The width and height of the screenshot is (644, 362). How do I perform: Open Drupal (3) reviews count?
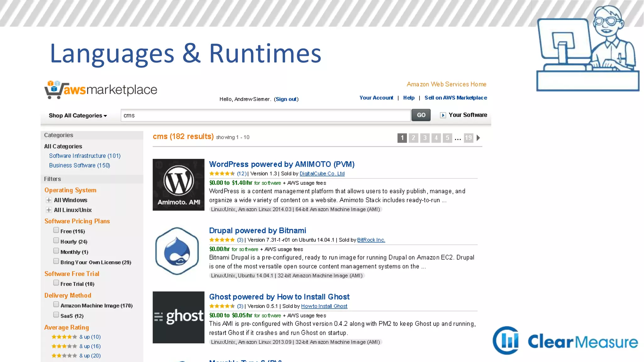coord(240,240)
